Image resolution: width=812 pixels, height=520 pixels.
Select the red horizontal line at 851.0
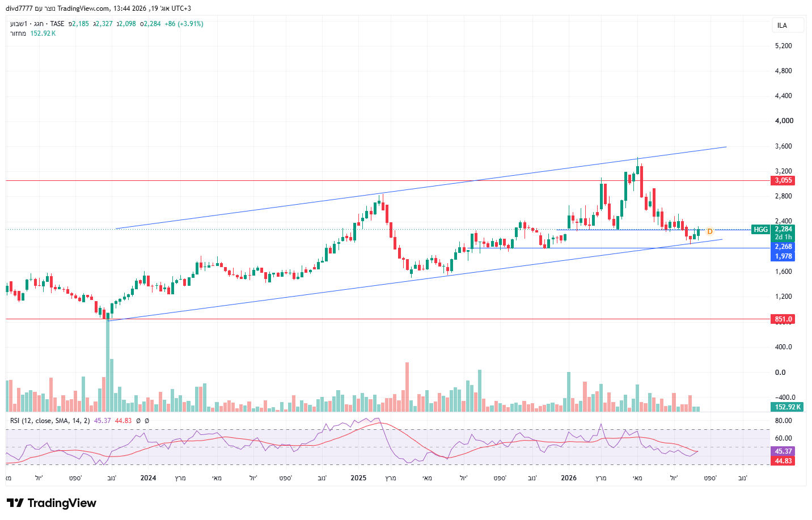click(x=388, y=319)
